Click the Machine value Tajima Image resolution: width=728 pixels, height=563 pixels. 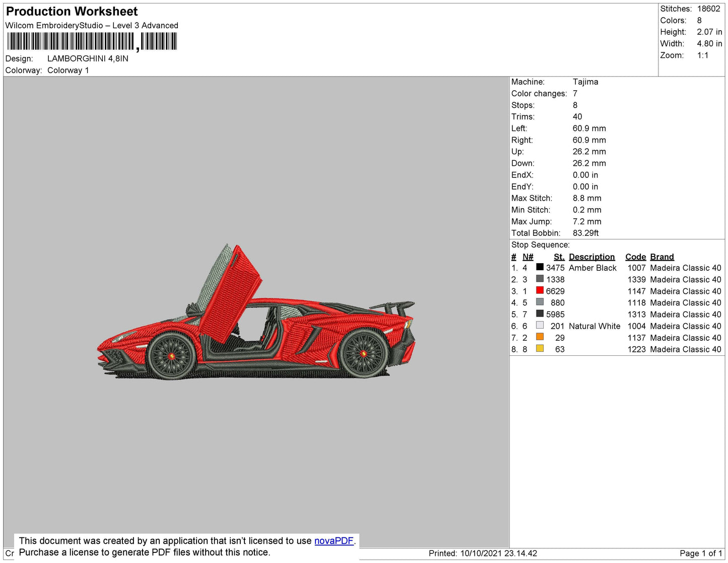(x=585, y=82)
